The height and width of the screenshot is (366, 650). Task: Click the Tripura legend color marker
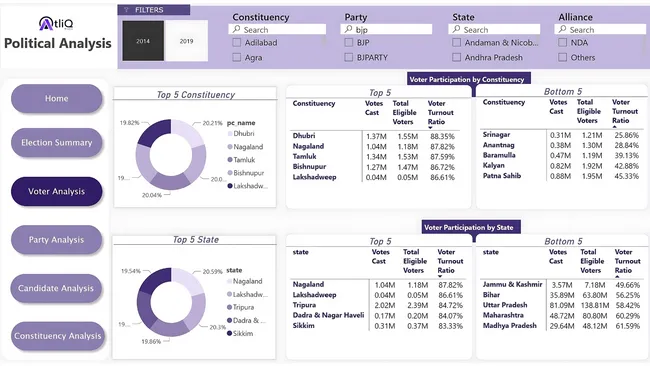click(229, 307)
